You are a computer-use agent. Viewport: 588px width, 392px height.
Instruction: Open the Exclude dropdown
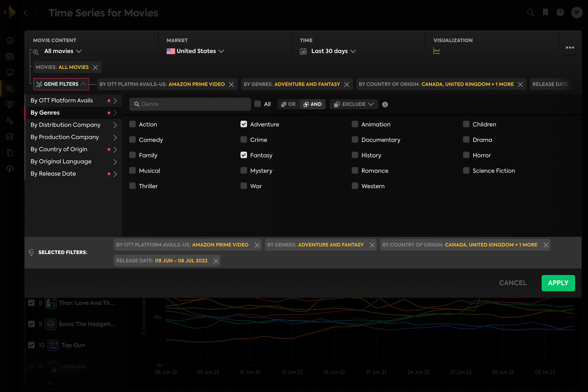pyautogui.click(x=354, y=104)
